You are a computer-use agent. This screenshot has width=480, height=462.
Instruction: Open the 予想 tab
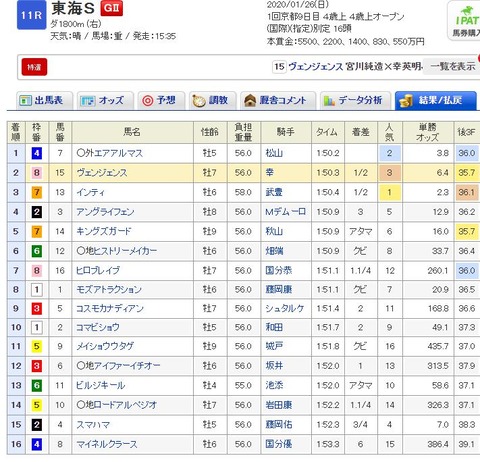[161, 100]
